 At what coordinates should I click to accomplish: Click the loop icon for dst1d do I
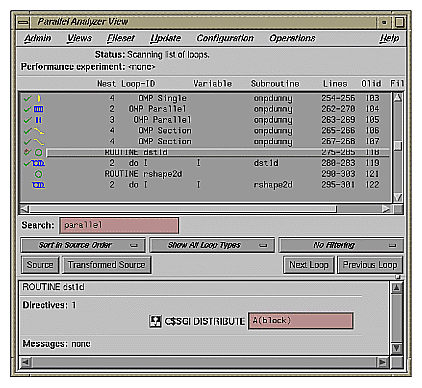point(38,163)
